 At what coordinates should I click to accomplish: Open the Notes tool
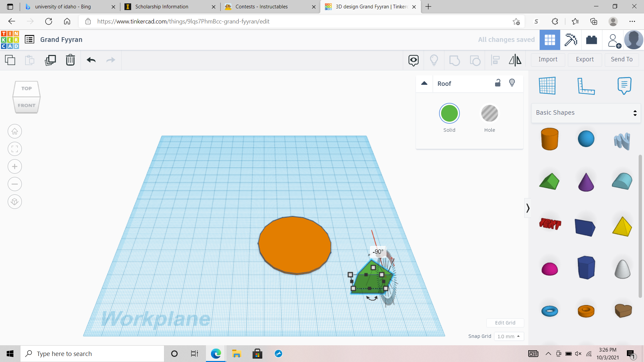point(624,86)
